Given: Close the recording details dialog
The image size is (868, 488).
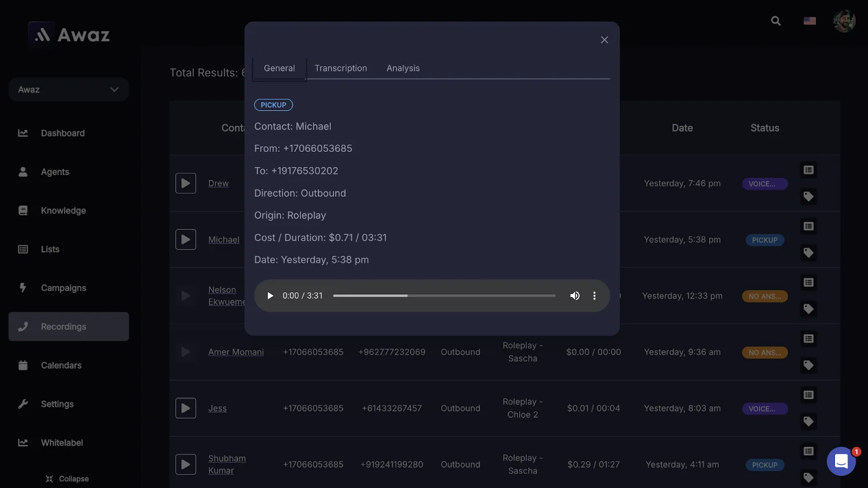Looking at the screenshot, I should point(604,40).
